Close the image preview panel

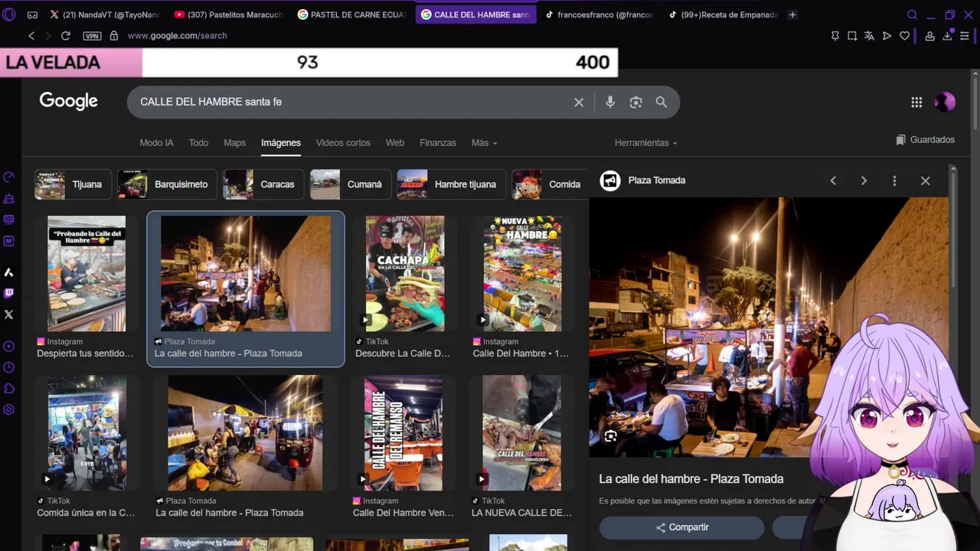pyautogui.click(x=925, y=181)
